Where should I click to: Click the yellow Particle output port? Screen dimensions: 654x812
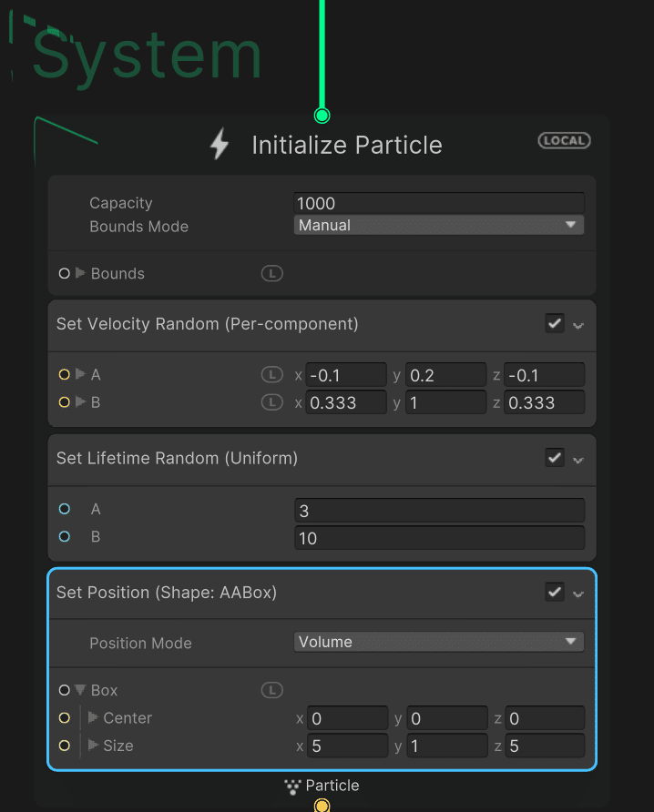(x=322, y=806)
